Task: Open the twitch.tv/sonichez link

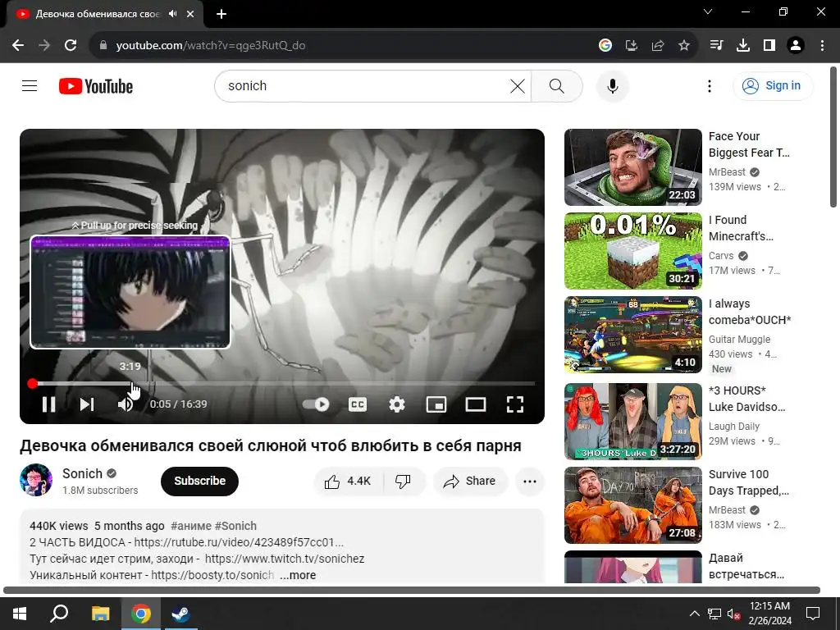Action: [x=285, y=559]
